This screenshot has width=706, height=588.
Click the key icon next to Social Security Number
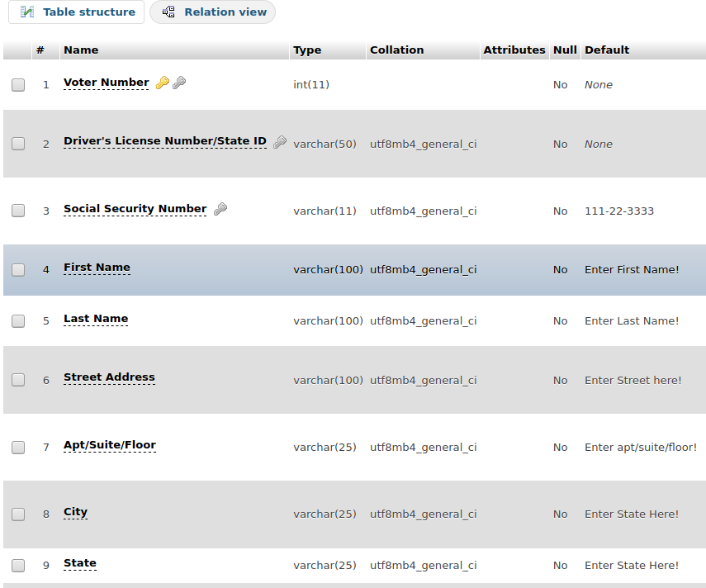pyautogui.click(x=220, y=208)
